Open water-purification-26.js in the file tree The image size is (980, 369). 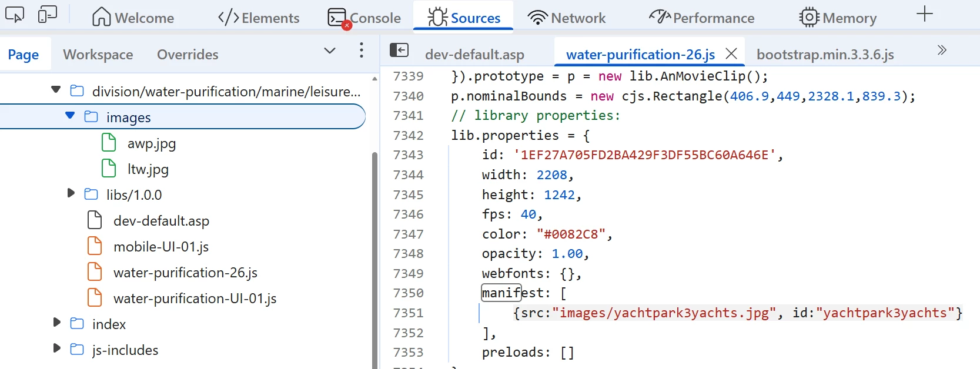pyautogui.click(x=185, y=273)
